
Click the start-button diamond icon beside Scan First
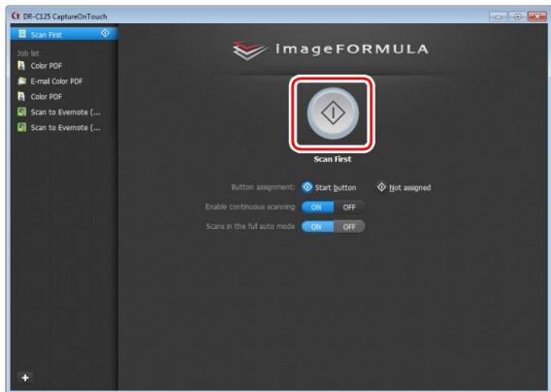(105, 33)
